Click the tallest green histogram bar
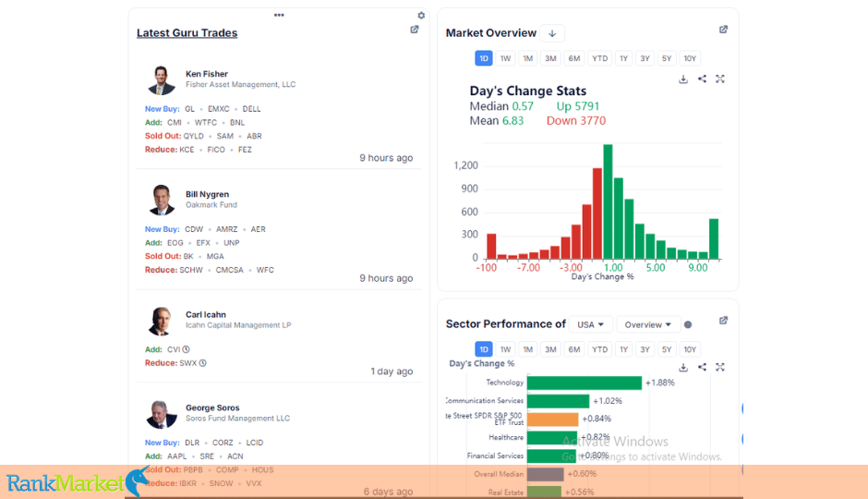868x499 pixels. pyautogui.click(x=608, y=201)
